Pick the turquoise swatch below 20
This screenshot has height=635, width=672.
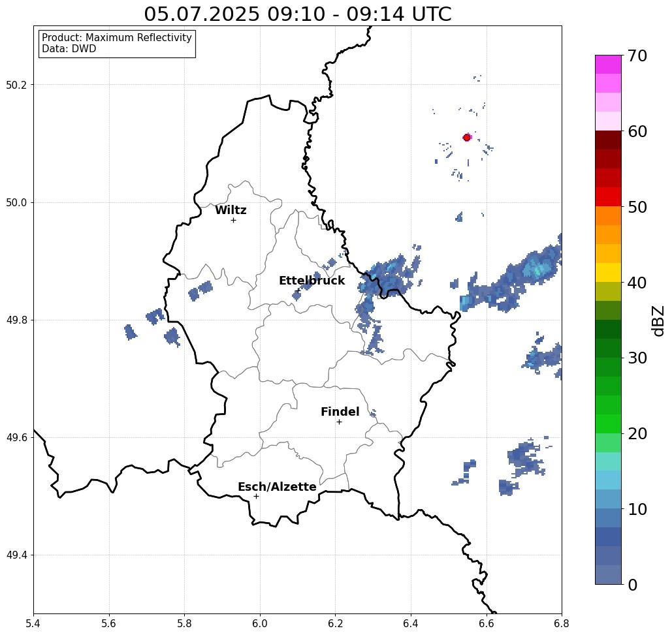608,461
